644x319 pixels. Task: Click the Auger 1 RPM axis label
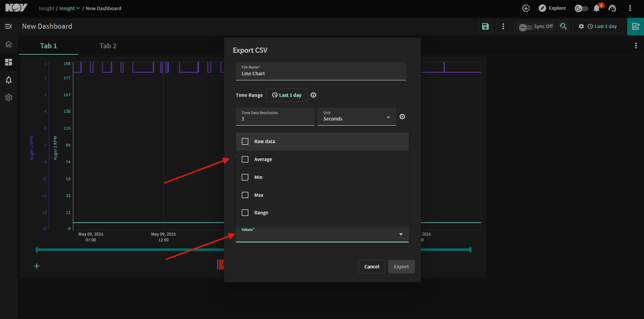tap(32, 148)
